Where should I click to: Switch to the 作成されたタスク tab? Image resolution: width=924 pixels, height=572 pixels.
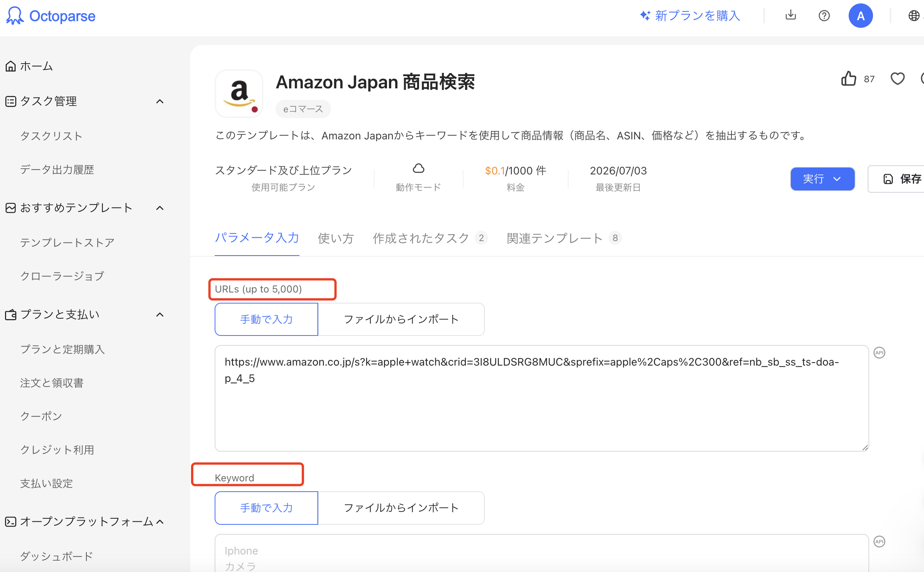pyautogui.click(x=430, y=238)
